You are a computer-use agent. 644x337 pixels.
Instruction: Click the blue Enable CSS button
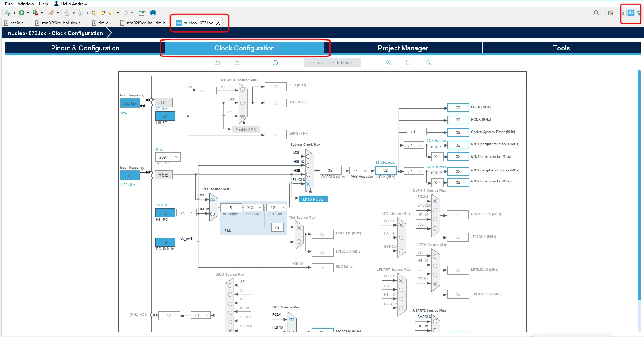pyautogui.click(x=313, y=199)
